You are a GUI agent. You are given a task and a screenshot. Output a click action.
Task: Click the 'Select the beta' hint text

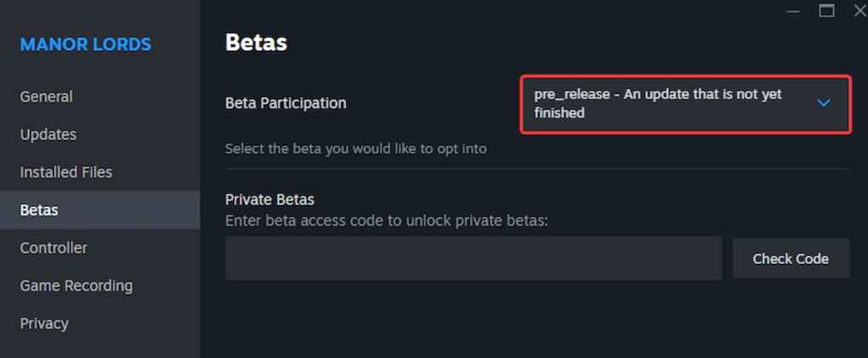click(356, 148)
